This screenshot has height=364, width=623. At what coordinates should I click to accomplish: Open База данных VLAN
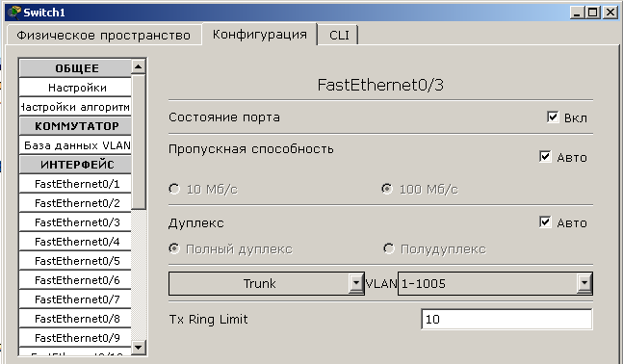pyautogui.click(x=75, y=145)
